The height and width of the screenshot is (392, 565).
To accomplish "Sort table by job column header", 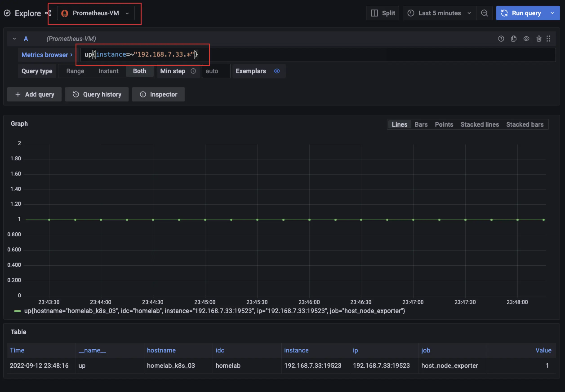I will [x=426, y=350].
